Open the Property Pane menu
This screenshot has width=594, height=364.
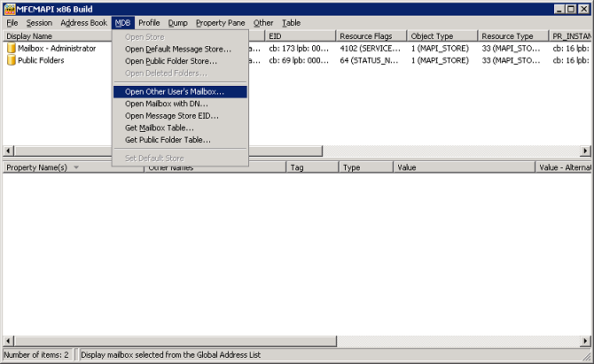[x=221, y=22]
